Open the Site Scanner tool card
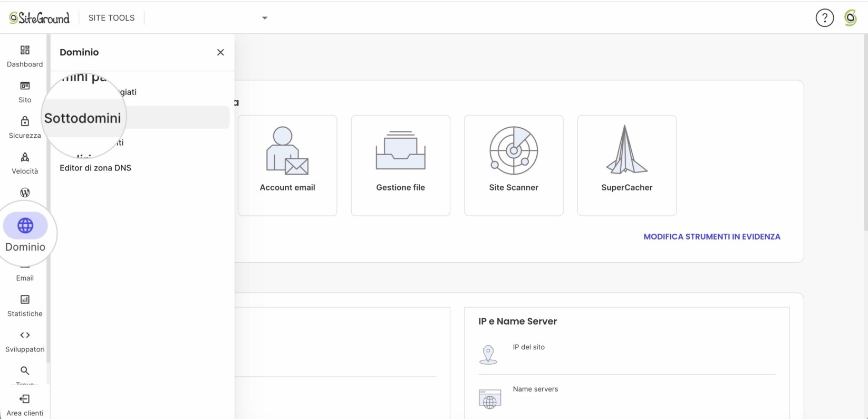The height and width of the screenshot is (419, 868). (x=514, y=165)
